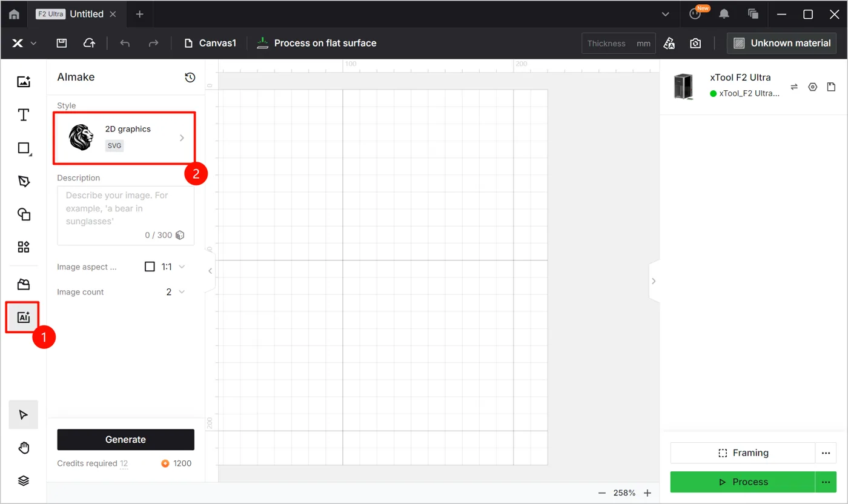The image size is (848, 504).
Task: Click the Generate button
Action: 125,440
